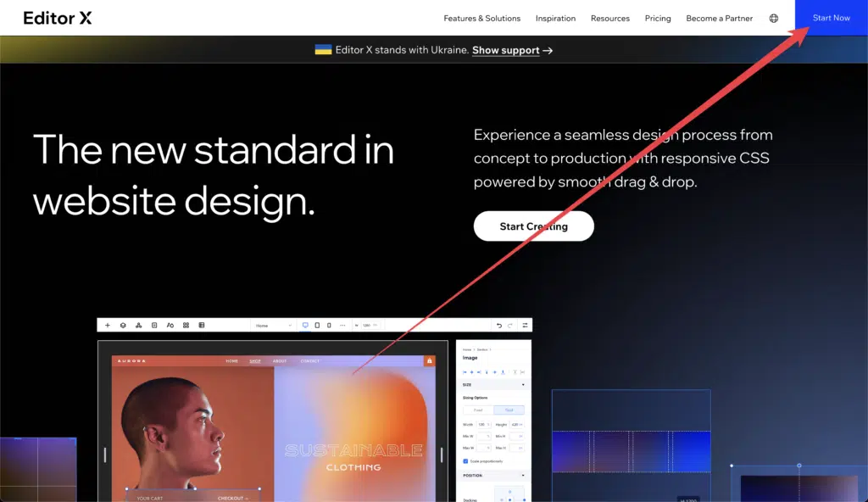Open Become a Partner page
Screen dimensions: 868x502
coord(719,19)
